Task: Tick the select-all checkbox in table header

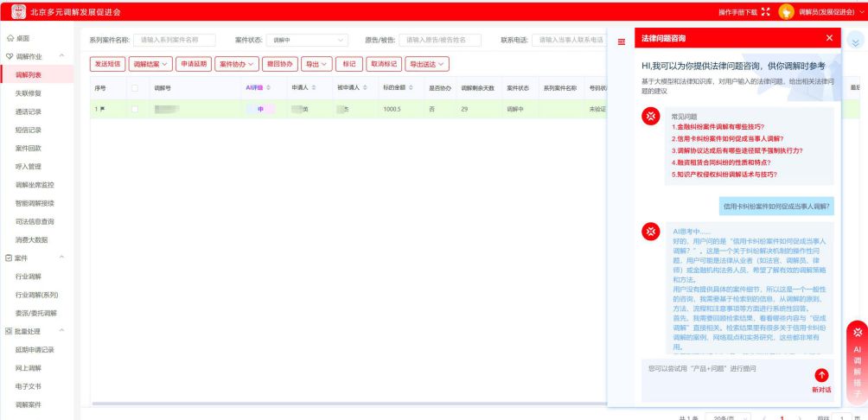Action: (x=134, y=87)
